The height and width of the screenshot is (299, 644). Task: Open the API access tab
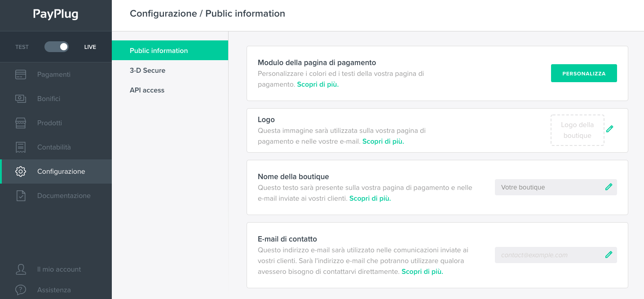pos(146,90)
